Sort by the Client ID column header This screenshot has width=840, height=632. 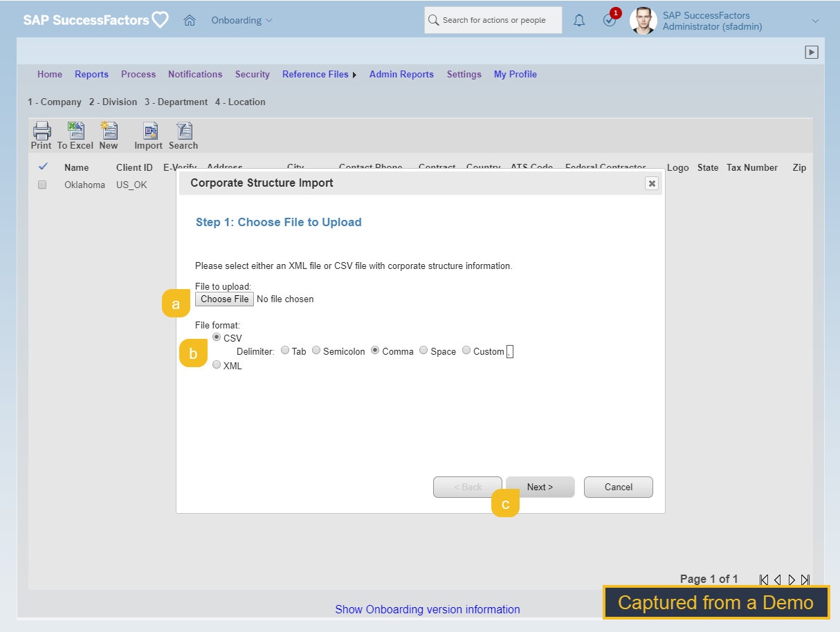134,167
